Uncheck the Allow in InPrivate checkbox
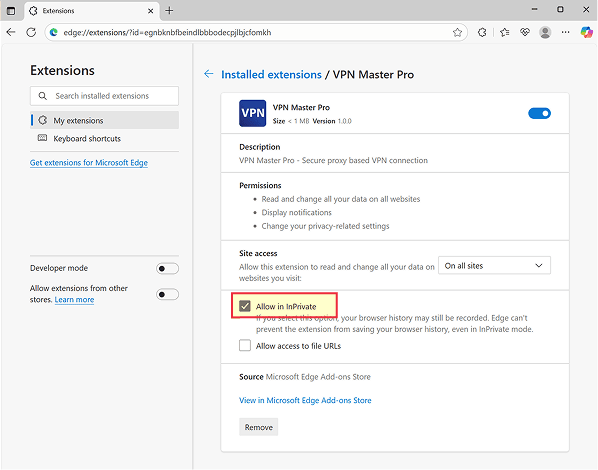 245,306
